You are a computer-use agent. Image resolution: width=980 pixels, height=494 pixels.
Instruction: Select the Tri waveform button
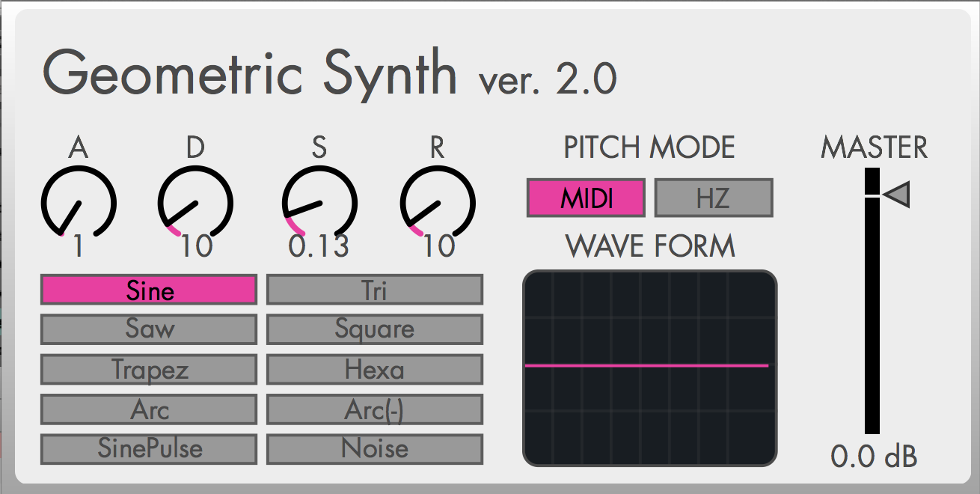(x=375, y=290)
